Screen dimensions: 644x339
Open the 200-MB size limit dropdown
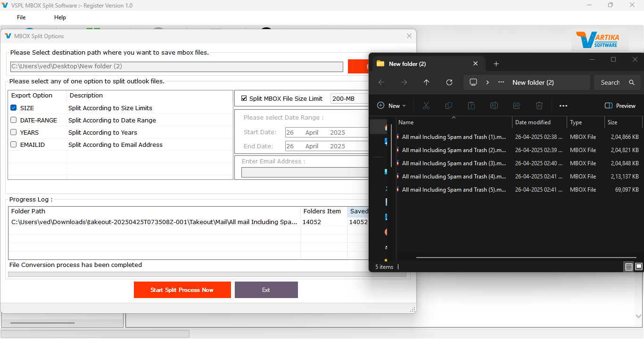tap(349, 98)
